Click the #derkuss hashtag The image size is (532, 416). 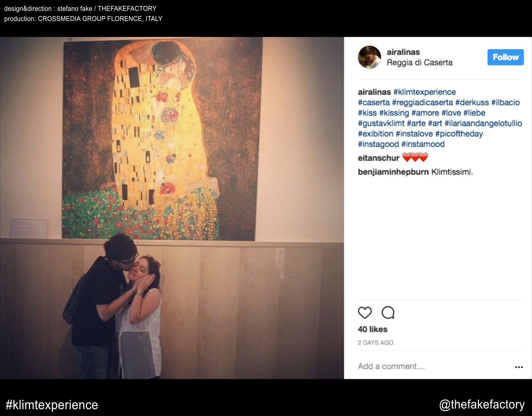[472, 102]
